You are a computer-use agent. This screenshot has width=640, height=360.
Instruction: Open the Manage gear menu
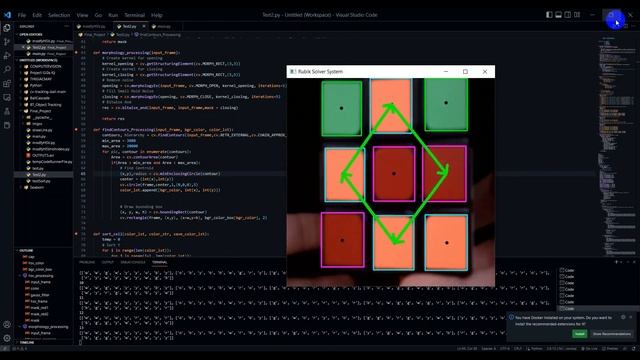pos(7,338)
